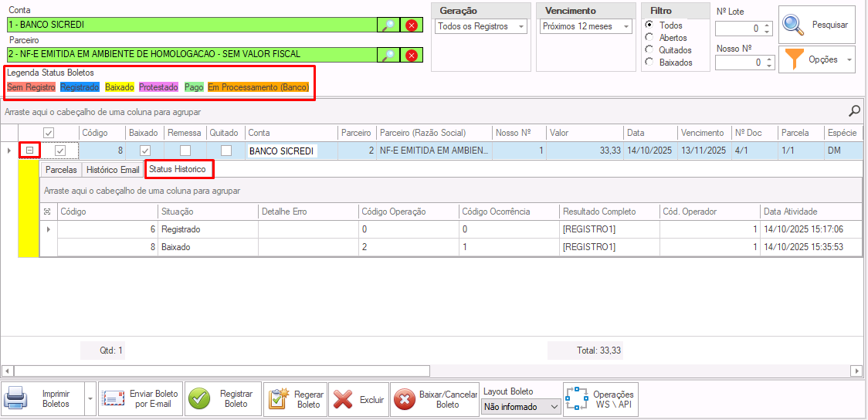Image resolution: width=868 pixels, height=420 pixels.
Task: Click Enviar Boleto por E-mail
Action: coord(140,399)
